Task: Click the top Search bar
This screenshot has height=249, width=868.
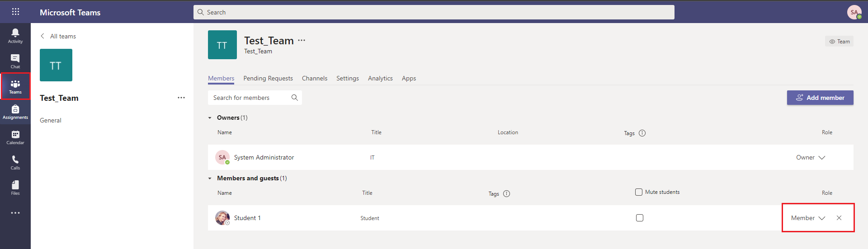Action: pyautogui.click(x=434, y=12)
